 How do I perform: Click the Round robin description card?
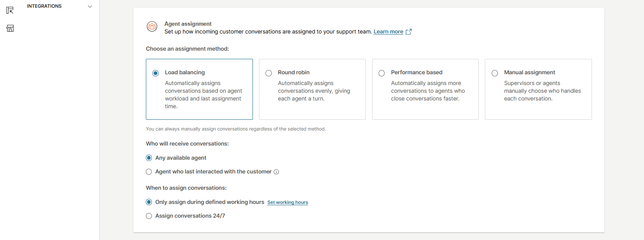click(314, 91)
